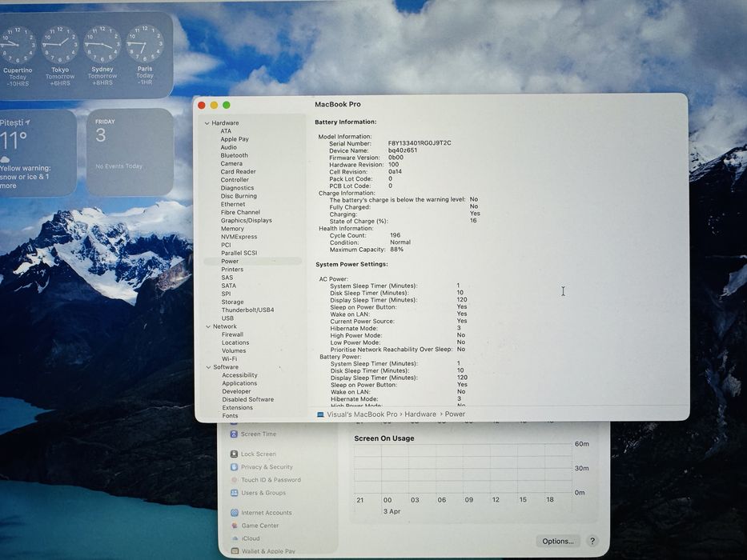Open USB hardware entry
Viewport: 747px width, 560px height.
(227, 318)
